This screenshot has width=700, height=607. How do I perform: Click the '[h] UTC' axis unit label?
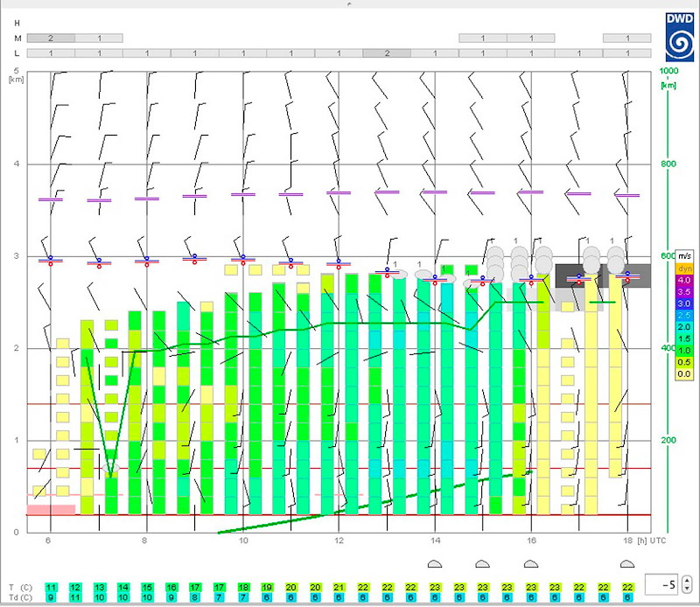point(652,541)
